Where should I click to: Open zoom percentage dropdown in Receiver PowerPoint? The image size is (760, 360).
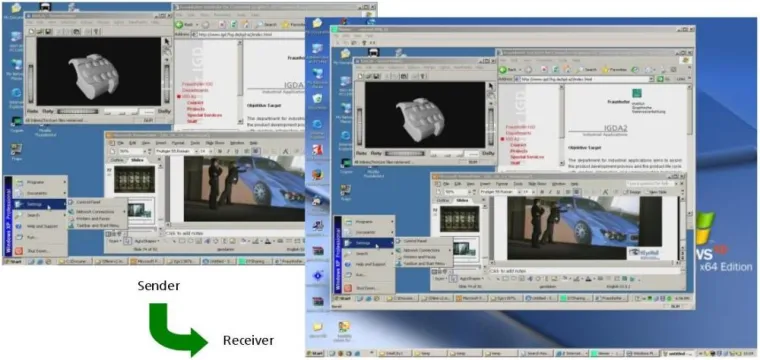[470, 192]
